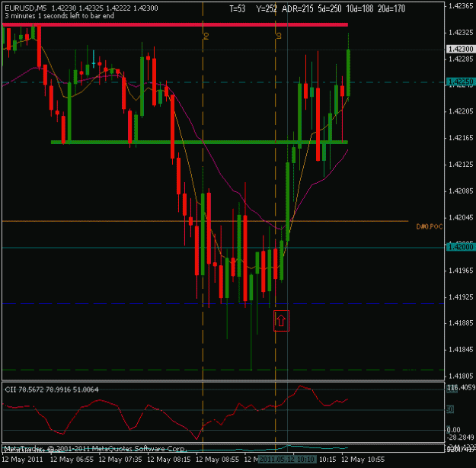Click the ADR=215 readout

coord(297,9)
